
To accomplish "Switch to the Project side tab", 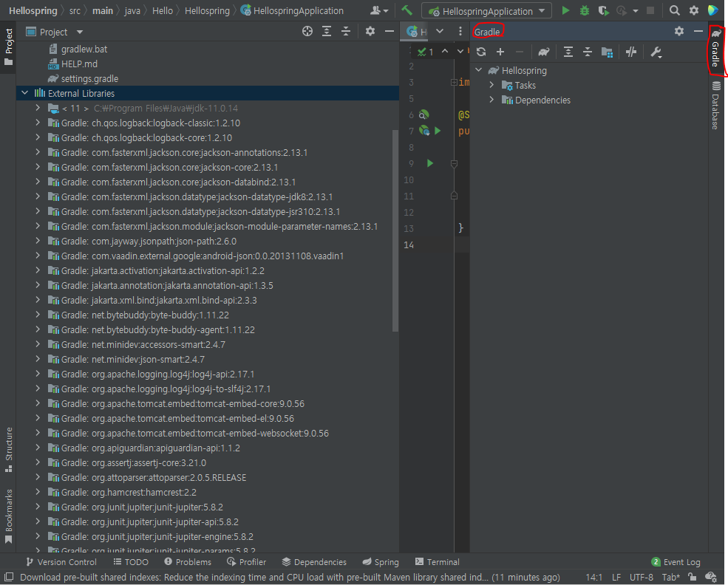I will coord(8,47).
